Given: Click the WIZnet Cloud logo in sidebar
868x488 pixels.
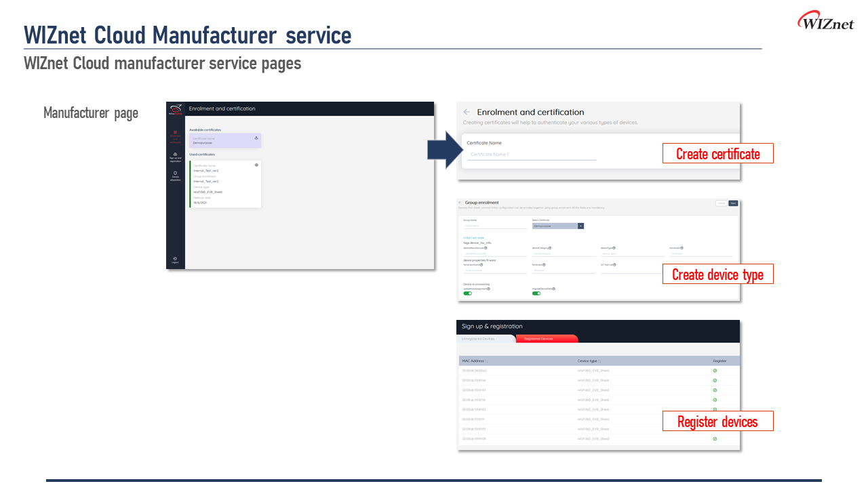Looking at the screenshot, I should coord(176,109).
